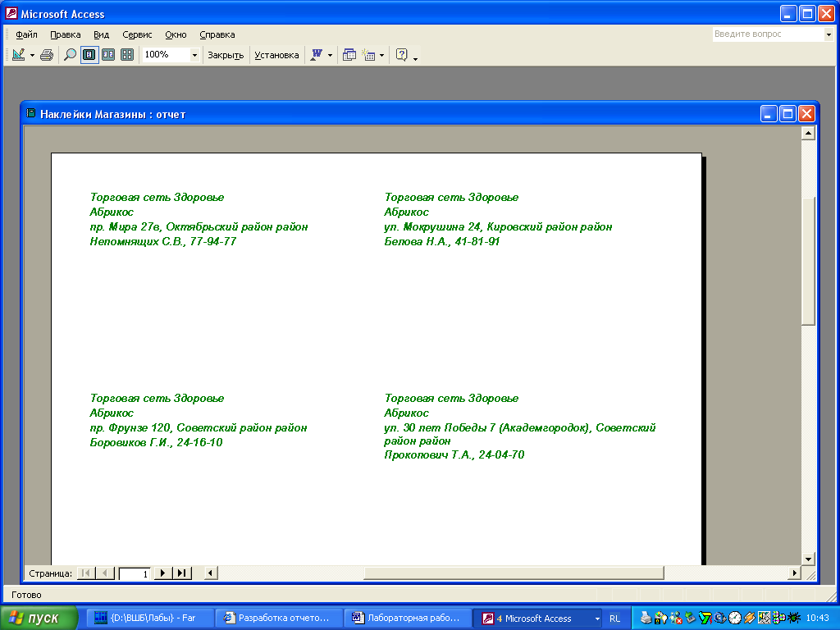Click the Winamp lightning bolt tray icon
This screenshot has height=630, width=840.
click(x=749, y=618)
